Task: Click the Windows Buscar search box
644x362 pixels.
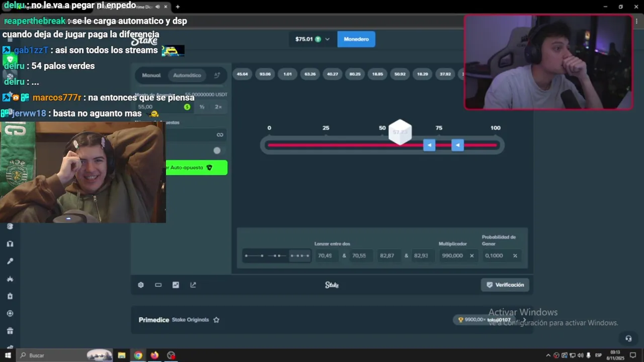Action: point(65,355)
